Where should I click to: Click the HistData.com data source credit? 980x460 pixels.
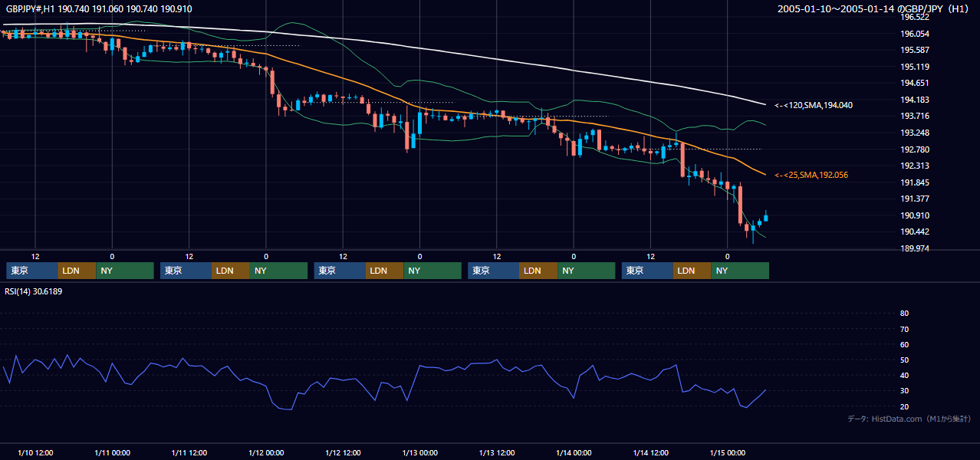point(909,419)
